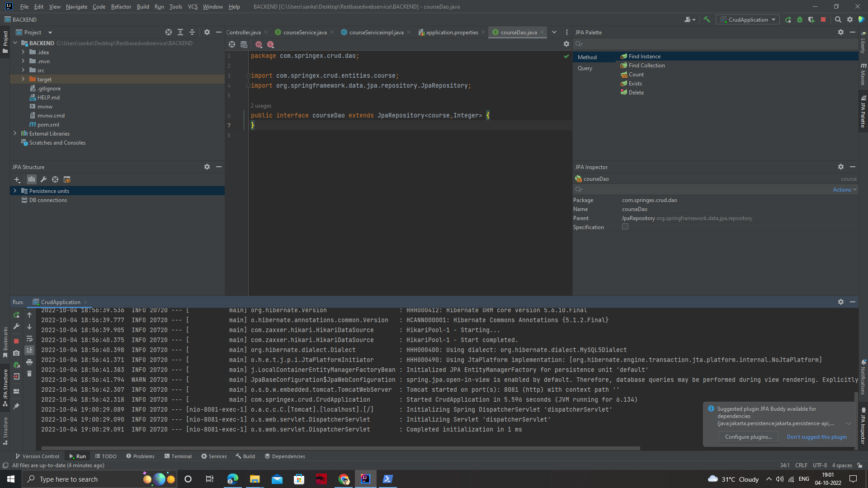Expand Persistence units node
This screenshot has height=488, width=868.
[x=15, y=191]
